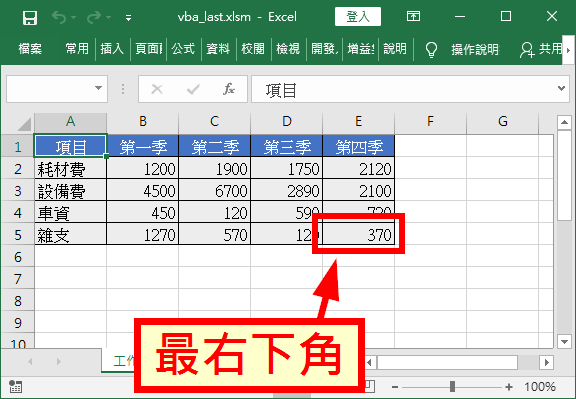Click previous sheet navigation arrow
The width and height of the screenshot is (576, 399).
(30, 362)
